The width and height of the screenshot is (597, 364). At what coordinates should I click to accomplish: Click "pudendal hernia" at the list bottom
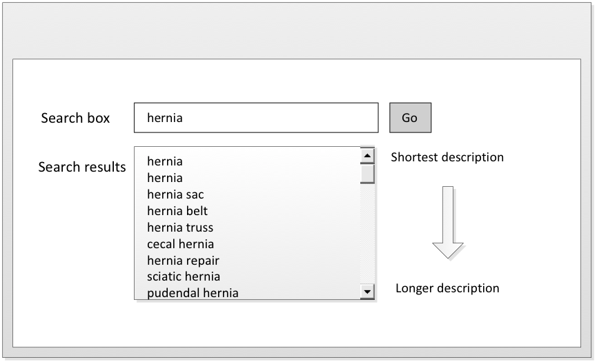[193, 293]
